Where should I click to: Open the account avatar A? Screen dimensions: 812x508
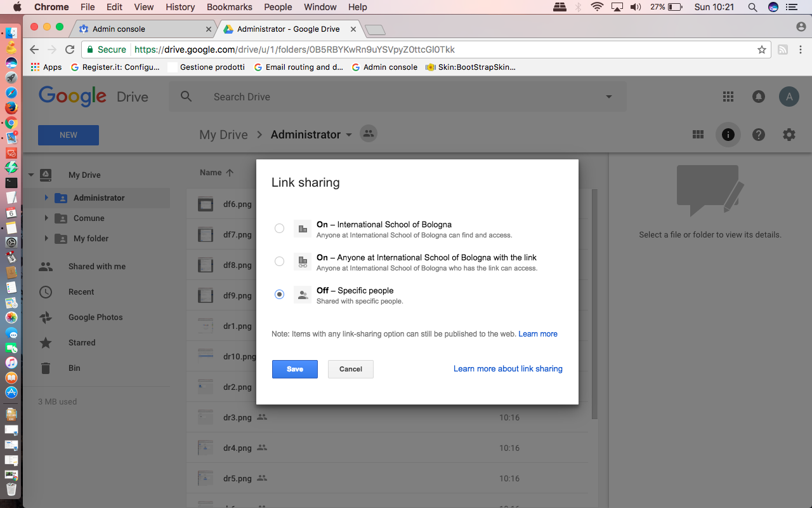(789, 97)
